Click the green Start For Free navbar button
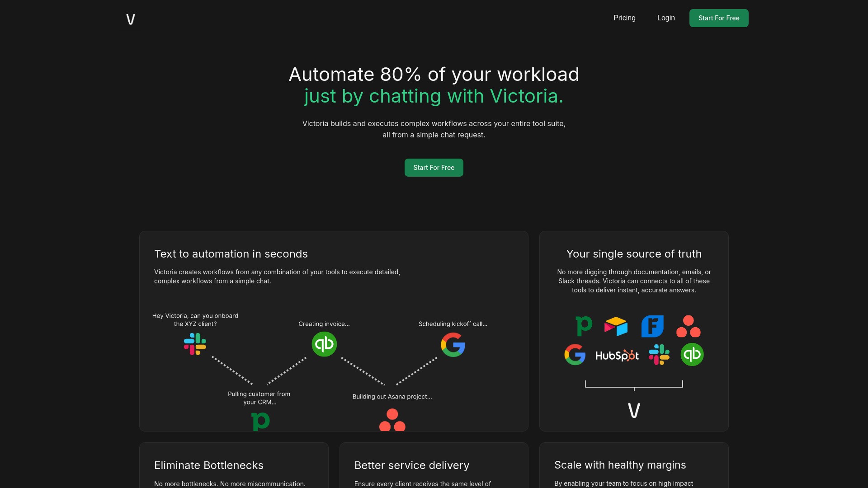Image resolution: width=868 pixels, height=488 pixels. coord(719,18)
